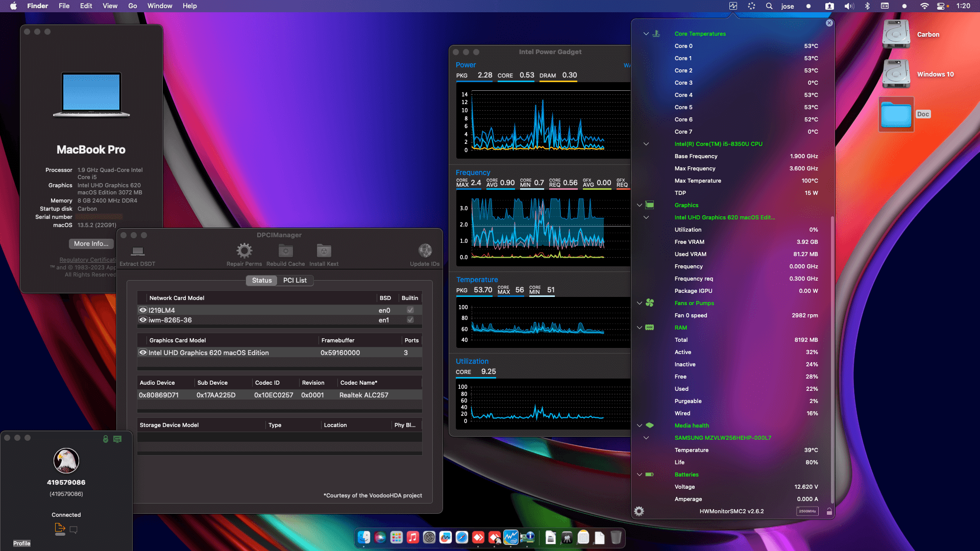Screen dimensions: 980x551
Task: Open Intel Power Gadget from the Dock
Action: click(x=510, y=537)
